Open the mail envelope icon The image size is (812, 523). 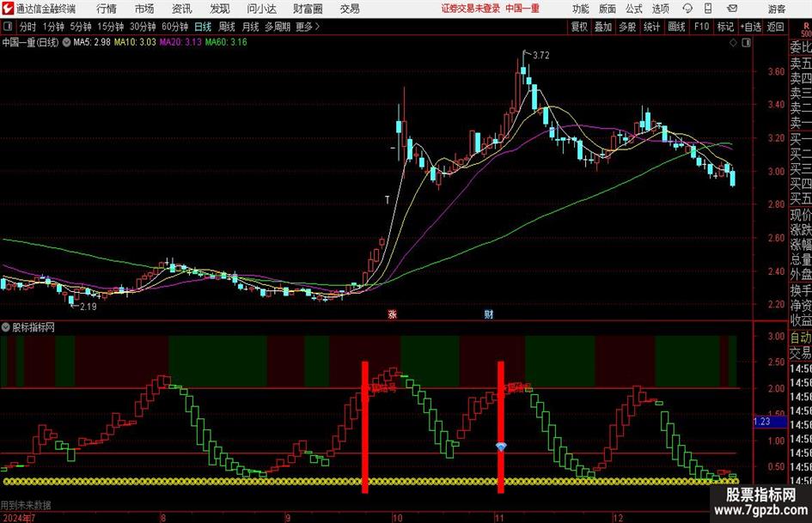point(732,9)
